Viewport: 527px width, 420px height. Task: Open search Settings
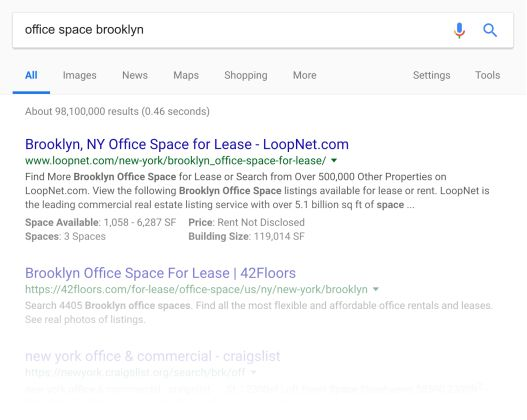click(432, 75)
